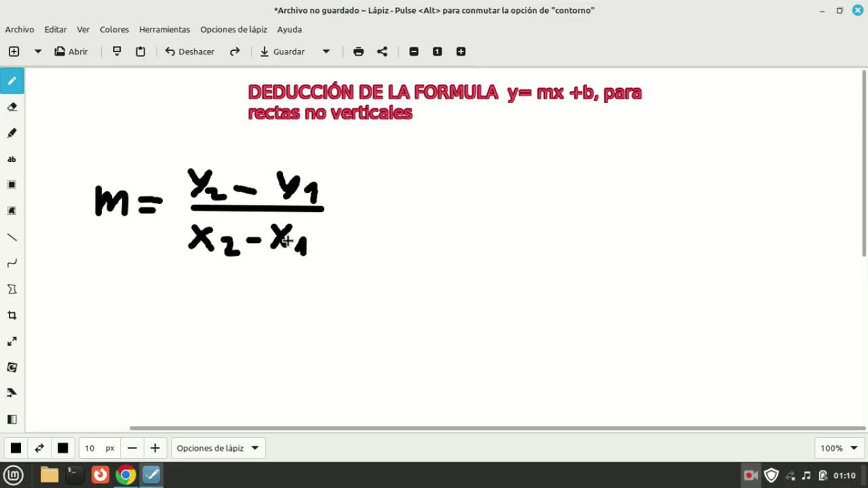Open Google Chrome from taskbar
Screen dimensions: 868x488
point(125,474)
